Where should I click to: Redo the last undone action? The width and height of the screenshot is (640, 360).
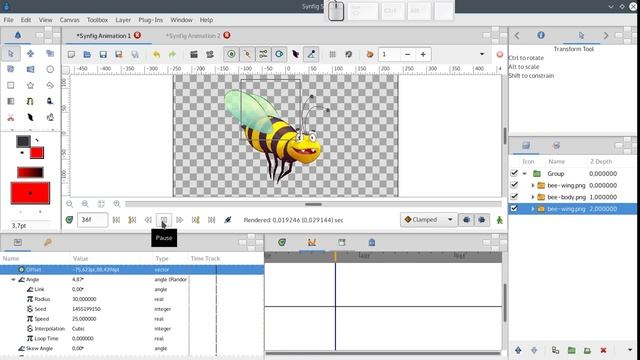pyautogui.click(x=172, y=54)
